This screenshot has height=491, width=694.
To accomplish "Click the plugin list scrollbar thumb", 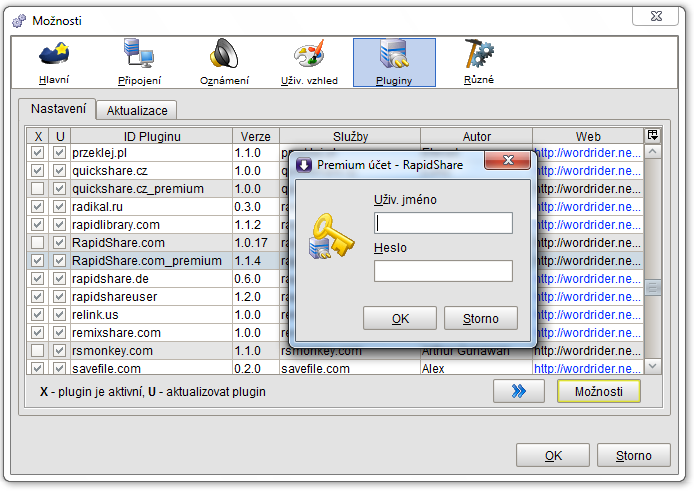I will pos(652,287).
